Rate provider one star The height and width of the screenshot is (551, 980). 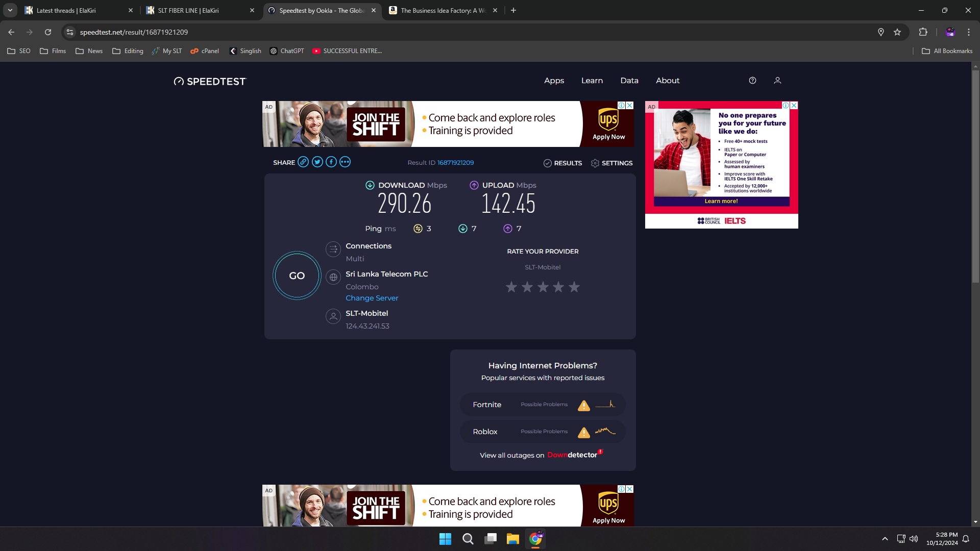511,287
